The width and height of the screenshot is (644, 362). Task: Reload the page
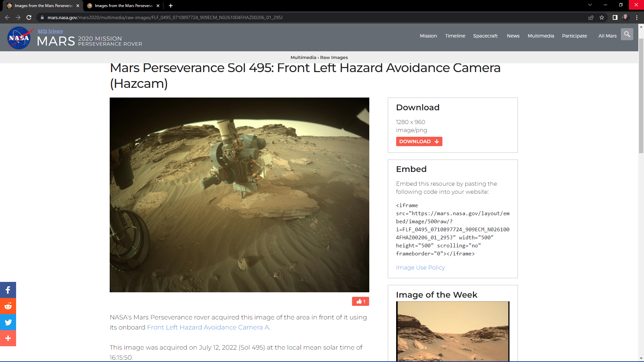(29, 17)
